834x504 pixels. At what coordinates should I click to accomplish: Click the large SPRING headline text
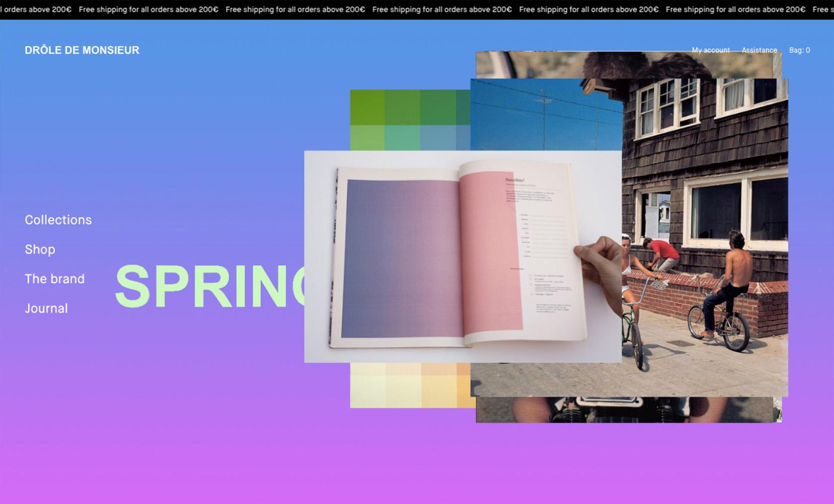pyautogui.click(x=209, y=286)
